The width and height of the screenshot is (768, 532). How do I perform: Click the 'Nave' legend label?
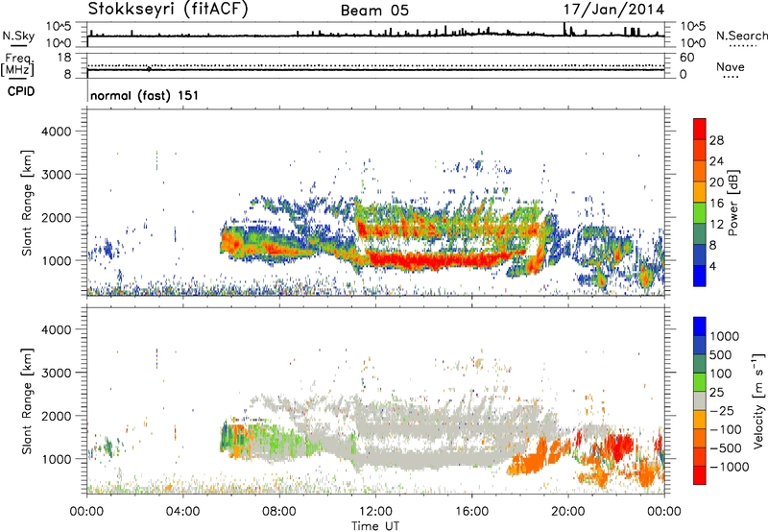[731, 67]
